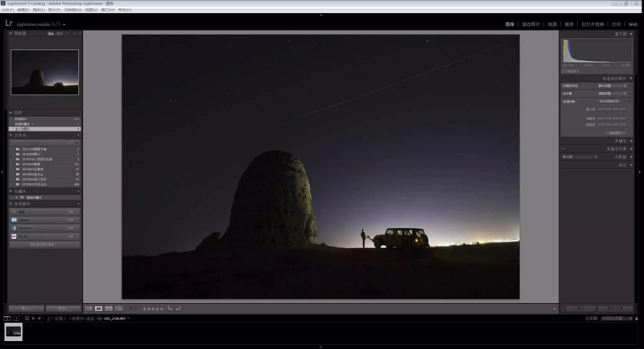
Task: Add new folder with plus icon
Action: tap(78, 135)
